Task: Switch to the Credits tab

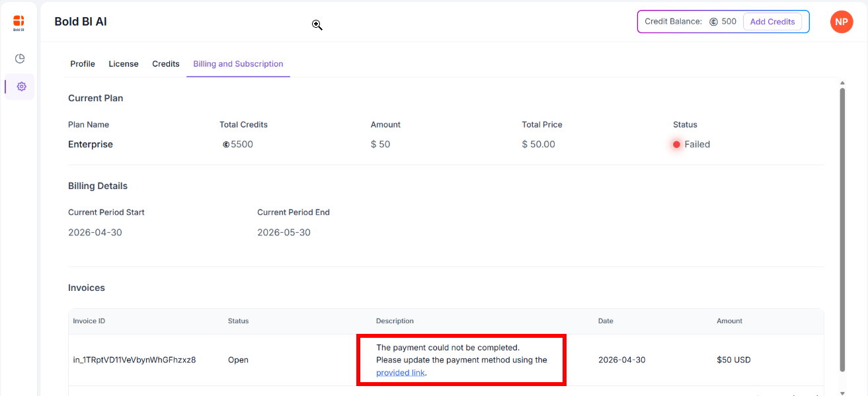Action: 166,64
